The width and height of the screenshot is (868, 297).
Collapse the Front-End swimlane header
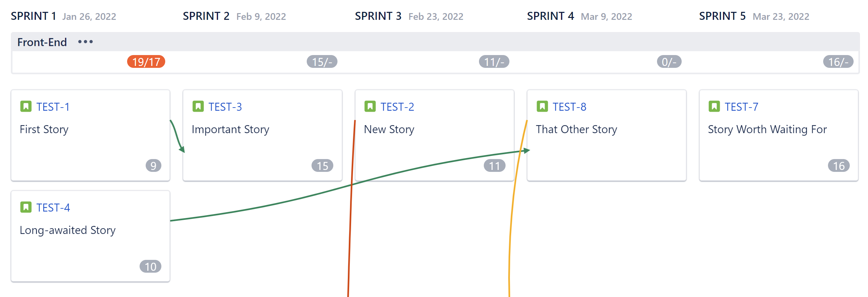(43, 42)
